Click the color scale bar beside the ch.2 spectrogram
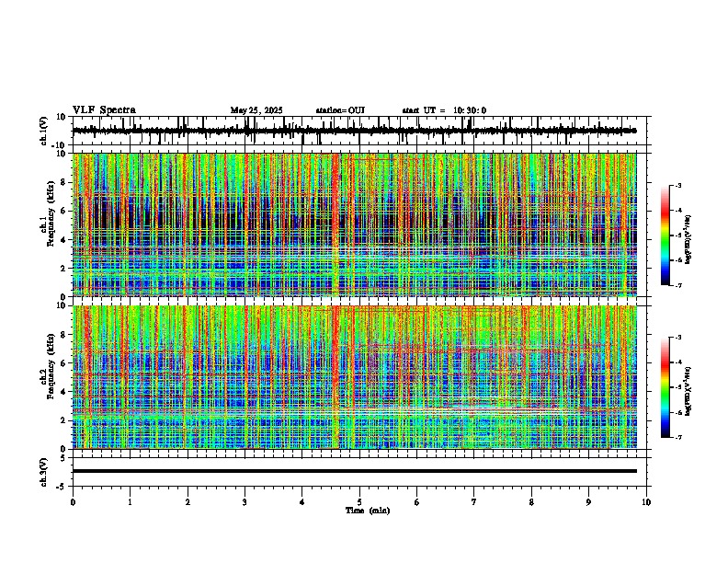The width and height of the screenshot is (728, 563). point(665,387)
